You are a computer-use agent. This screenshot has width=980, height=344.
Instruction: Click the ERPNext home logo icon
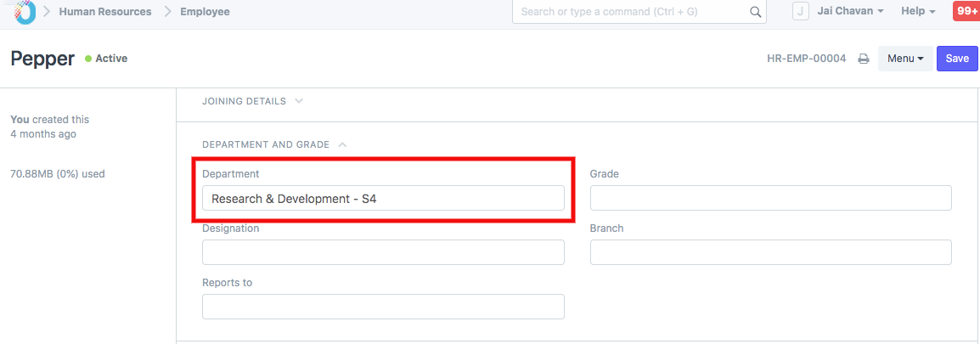(x=25, y=11)
